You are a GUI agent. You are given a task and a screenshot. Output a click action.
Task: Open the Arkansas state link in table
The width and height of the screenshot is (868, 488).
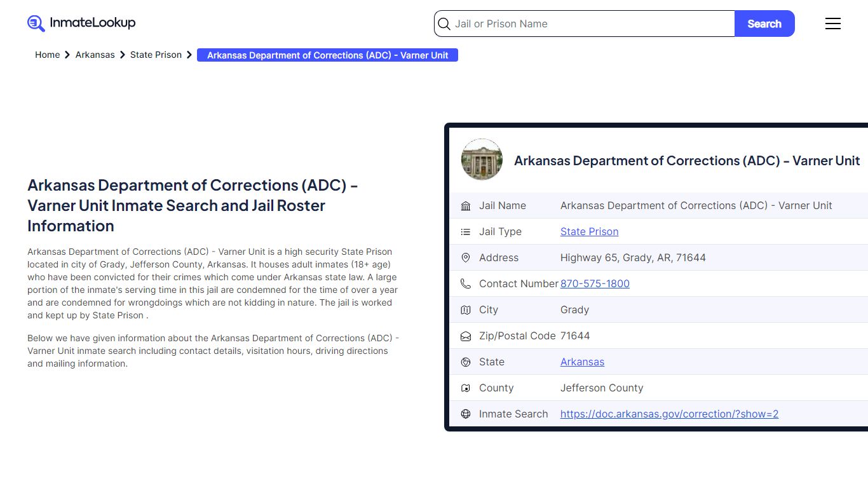point(582,362)
